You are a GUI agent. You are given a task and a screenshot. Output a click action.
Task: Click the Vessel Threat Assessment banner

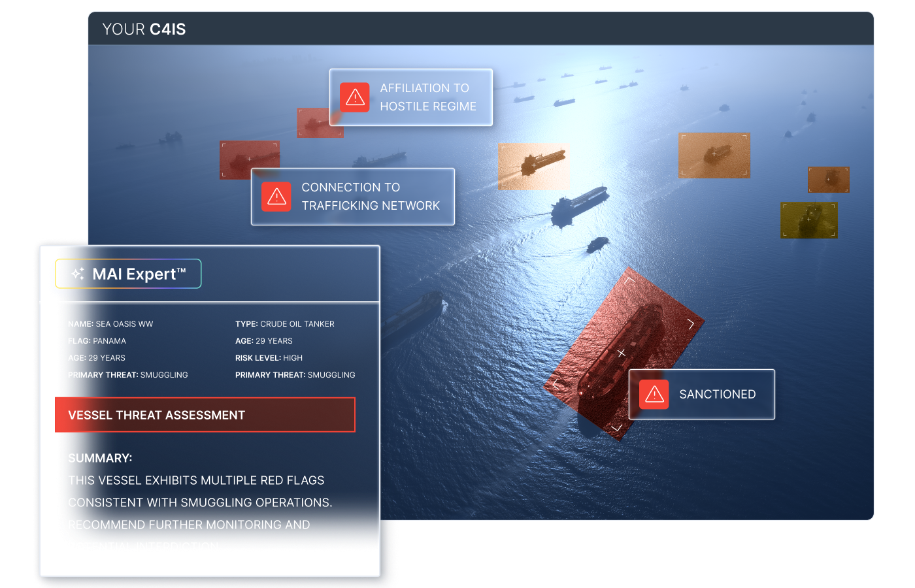tap(205, 415)
